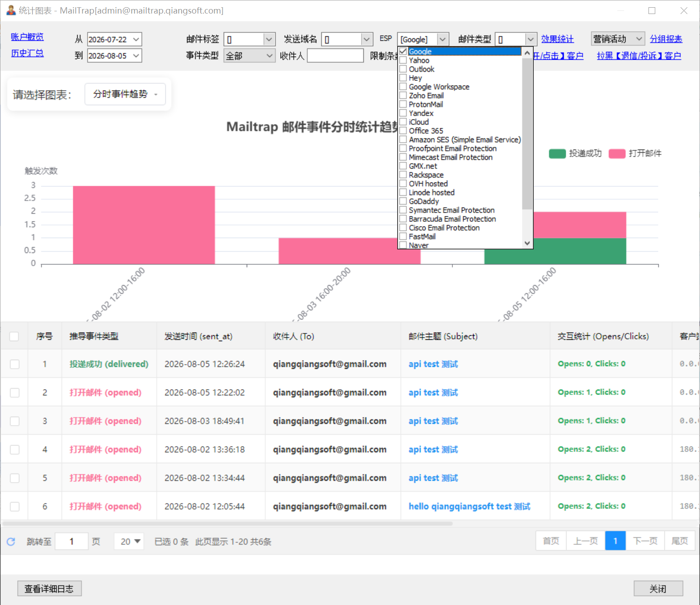700x605 pixels.
Task: Click the ESP list scroll down arrow
Action: [x=527, y=243]
